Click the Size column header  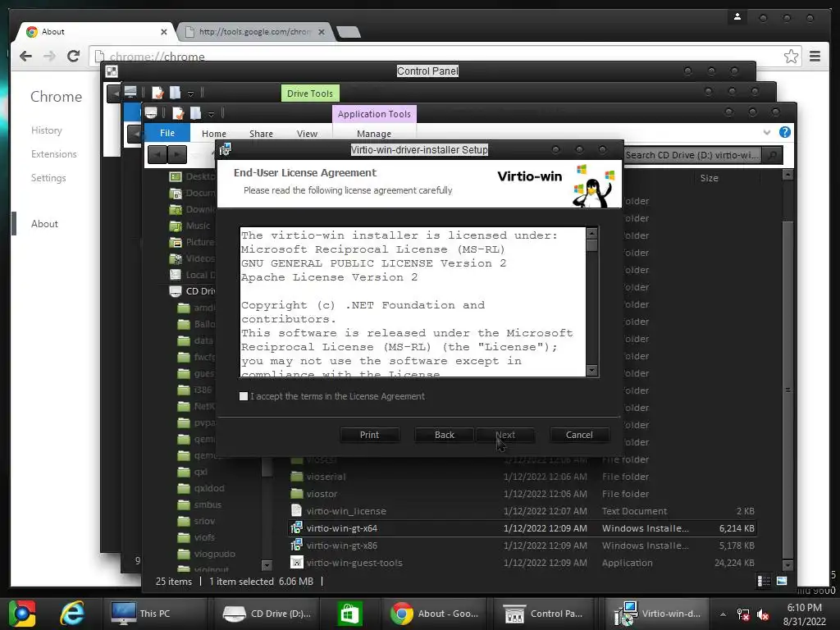point(710,178)
